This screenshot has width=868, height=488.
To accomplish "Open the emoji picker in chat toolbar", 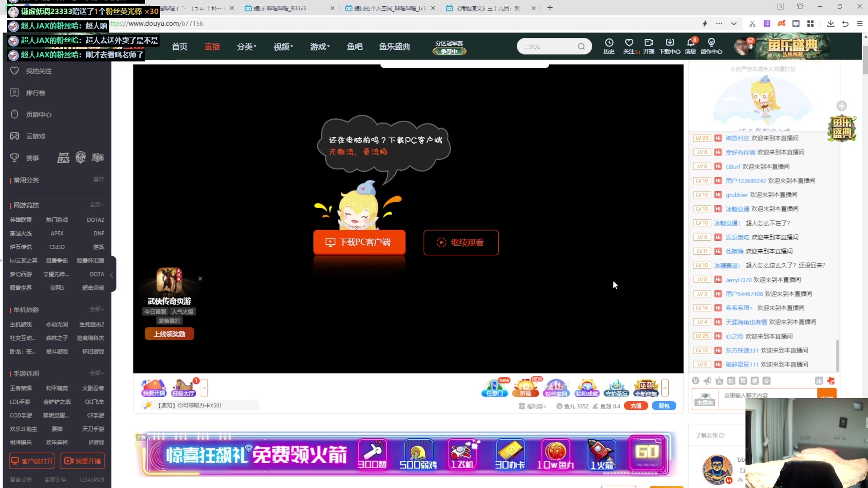I will coord(696,381).
